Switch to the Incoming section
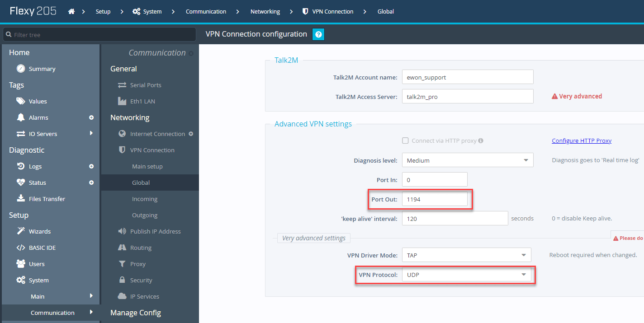 click(145, 199)
